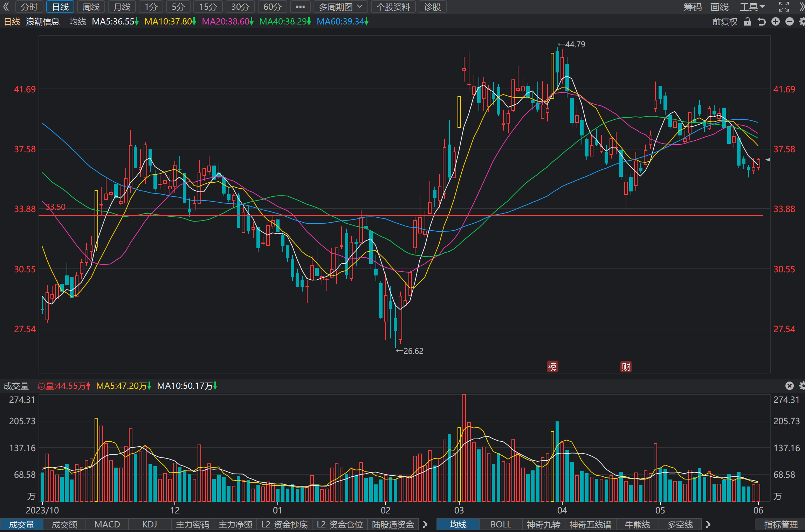Open the 筹码 chip distribution panel
This screenshot has height=532, width=805.
click(693, 7)
